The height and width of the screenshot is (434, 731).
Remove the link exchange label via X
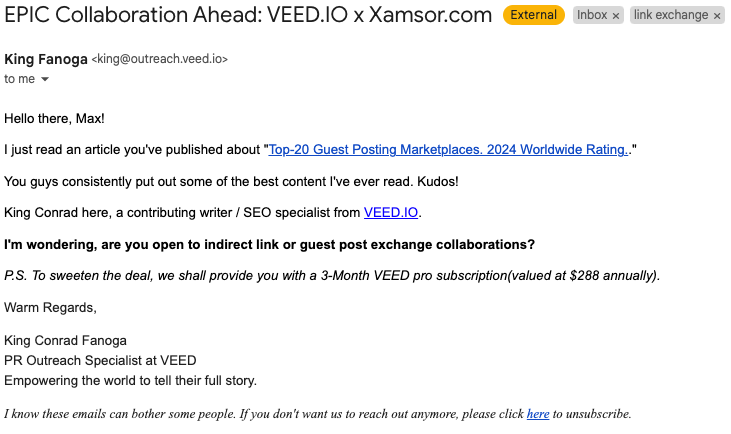[x=717, y=16]
